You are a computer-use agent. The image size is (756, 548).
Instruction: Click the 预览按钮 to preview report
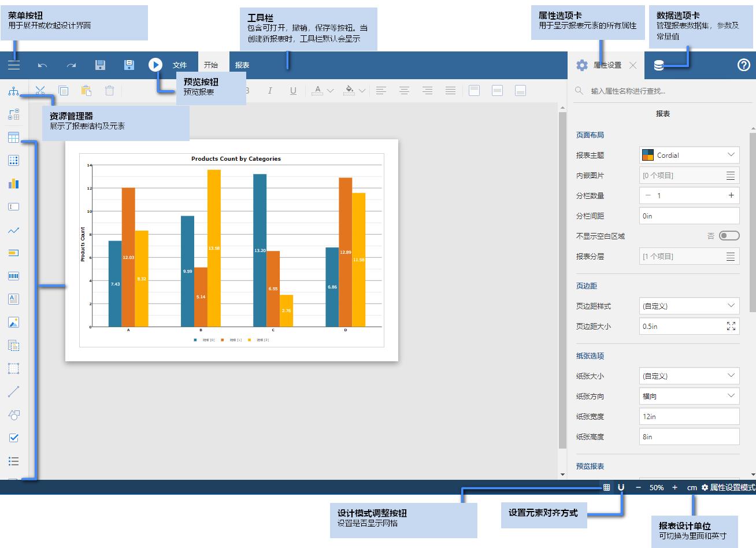155,65
